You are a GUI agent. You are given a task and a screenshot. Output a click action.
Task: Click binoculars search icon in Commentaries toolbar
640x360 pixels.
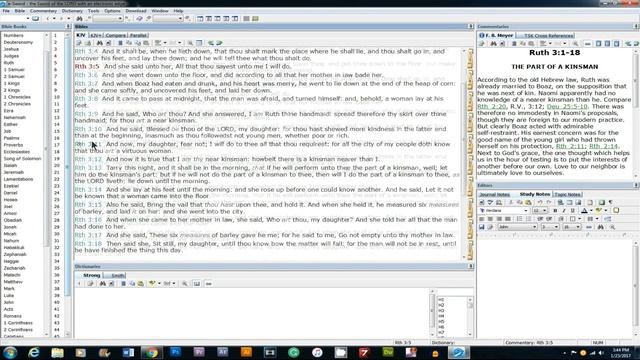point(493,44)
